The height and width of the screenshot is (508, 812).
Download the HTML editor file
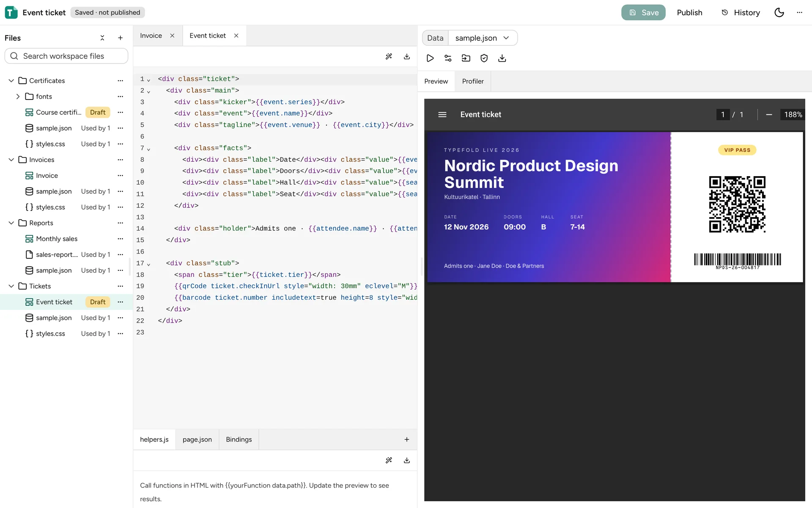[407, 57]
